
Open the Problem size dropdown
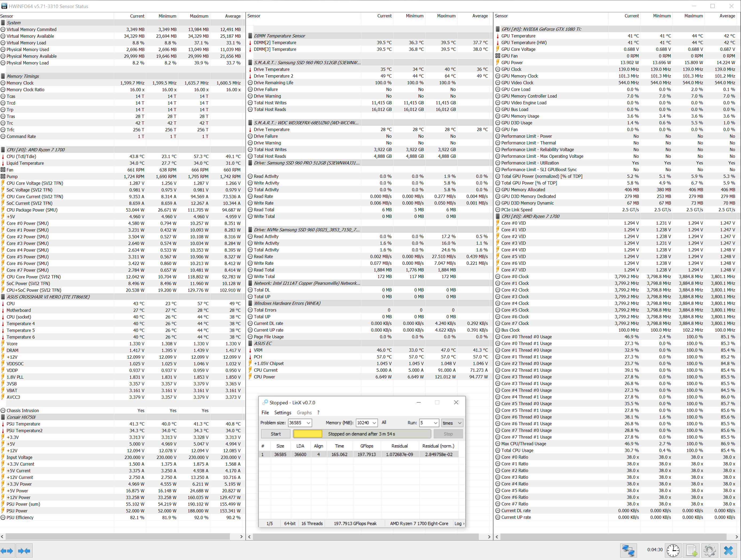point(308,423)
